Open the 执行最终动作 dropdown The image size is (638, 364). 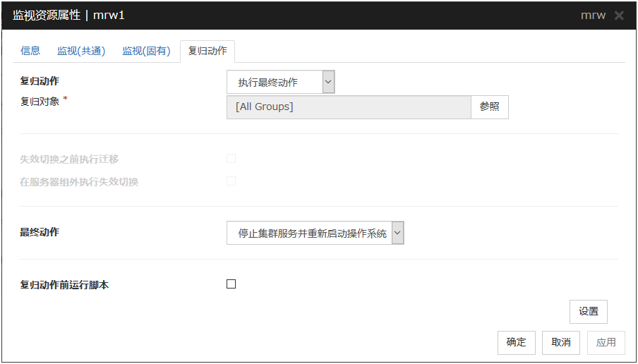pos(280,83)
